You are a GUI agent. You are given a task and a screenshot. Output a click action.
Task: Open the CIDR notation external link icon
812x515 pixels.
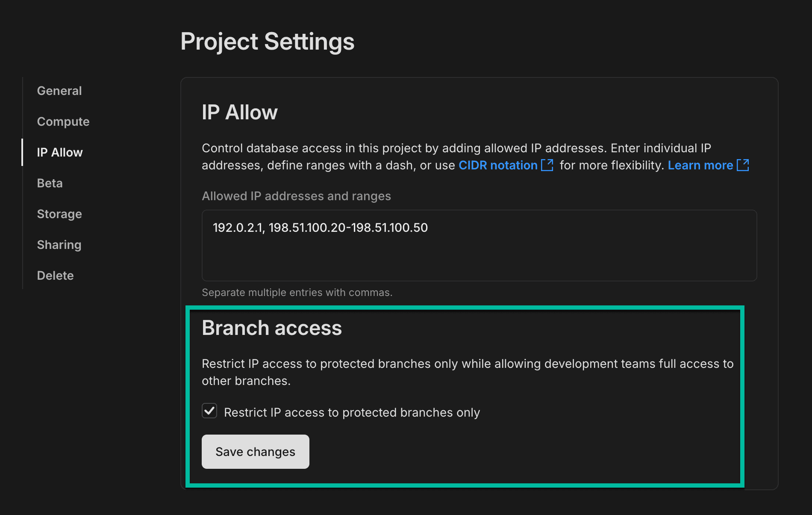(547, 165)
